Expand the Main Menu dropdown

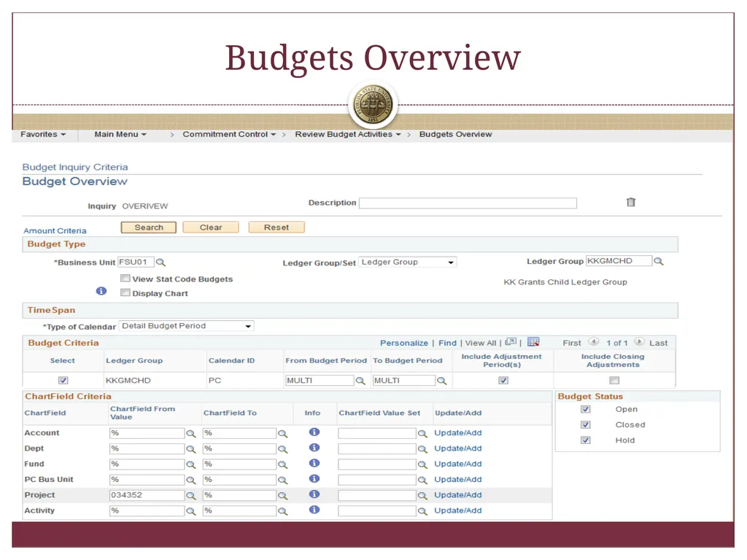120,134
